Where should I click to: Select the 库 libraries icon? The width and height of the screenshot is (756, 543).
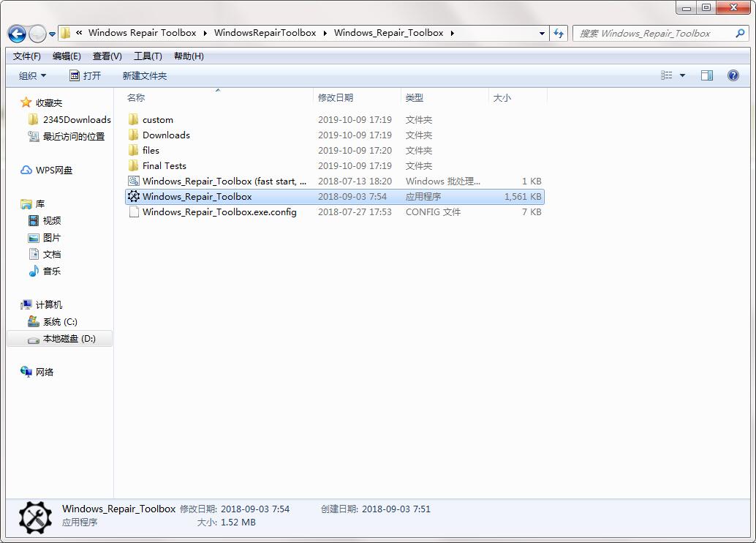[x=26, y=203]
